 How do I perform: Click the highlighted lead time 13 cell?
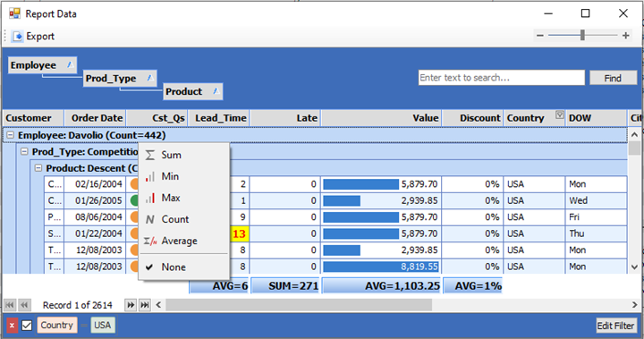click(239, 233)
